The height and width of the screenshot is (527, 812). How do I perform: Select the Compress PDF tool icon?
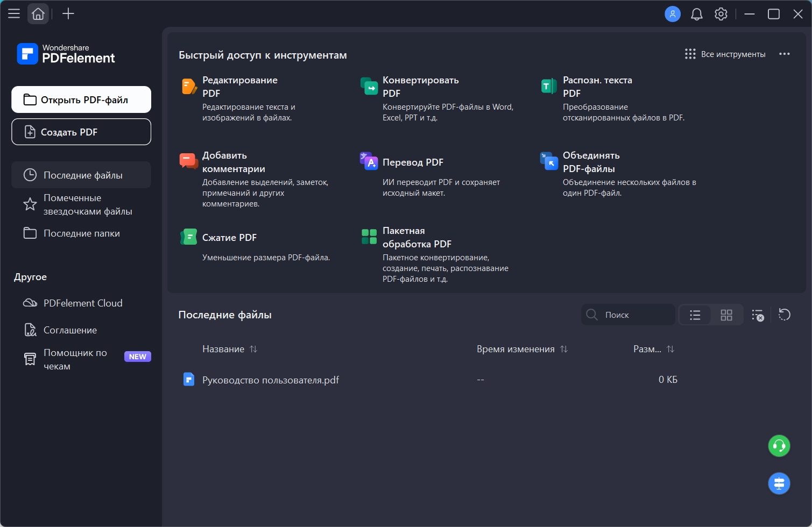point(189,237)
